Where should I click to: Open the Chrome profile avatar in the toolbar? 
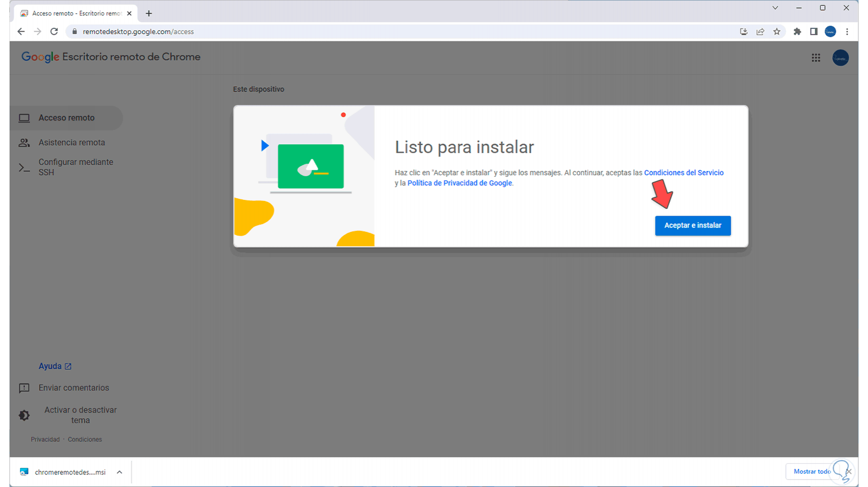pyautogui.click(x=831, y=32)
